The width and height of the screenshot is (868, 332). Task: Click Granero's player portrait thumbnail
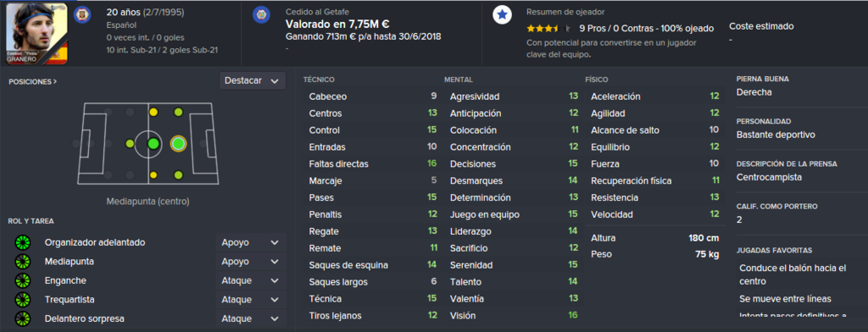point(37,34)
